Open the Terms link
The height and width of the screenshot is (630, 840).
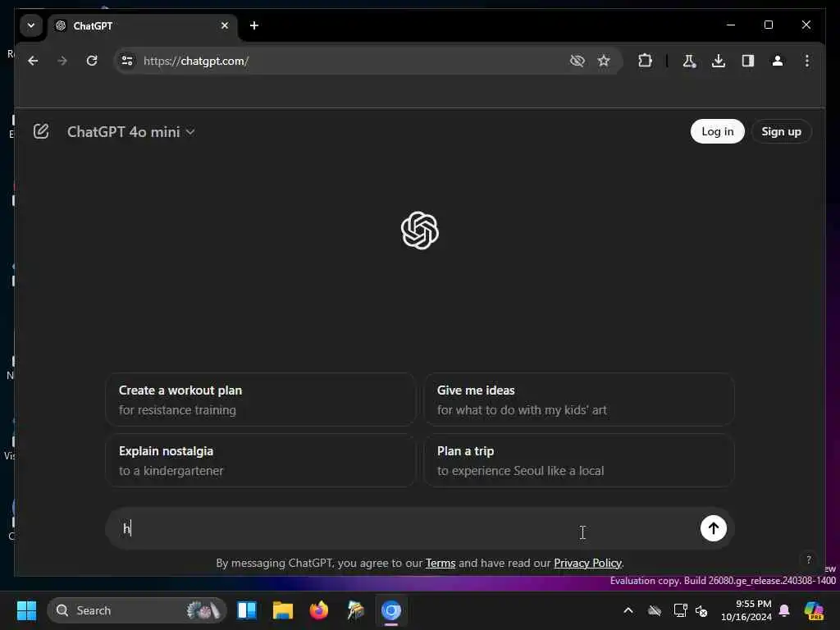(441, 563)
